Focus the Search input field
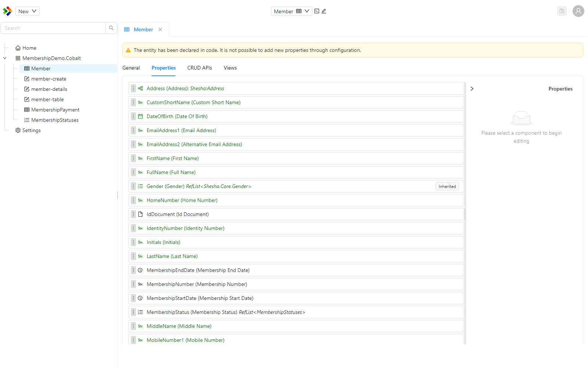This screenshot has height=368, width=588. (53, 28)
